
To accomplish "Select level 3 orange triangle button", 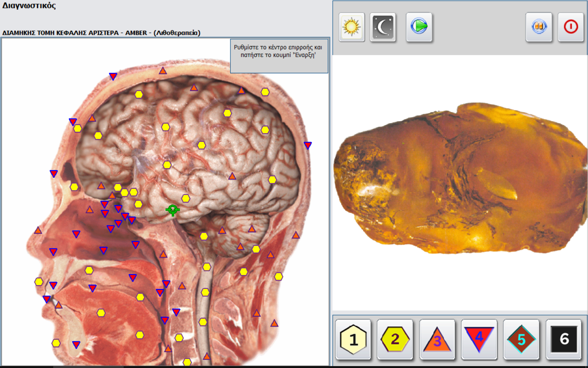I will point(437,339).
